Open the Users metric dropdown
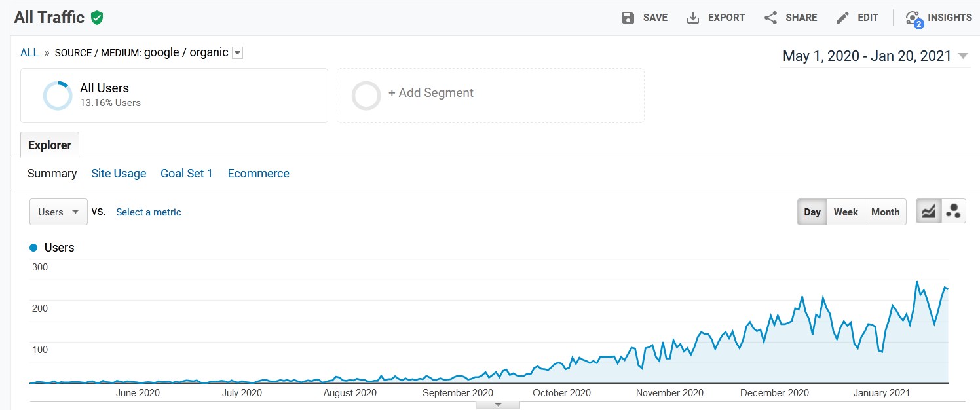This screenshot has width=980, height=410. click(x=59, y=212)
